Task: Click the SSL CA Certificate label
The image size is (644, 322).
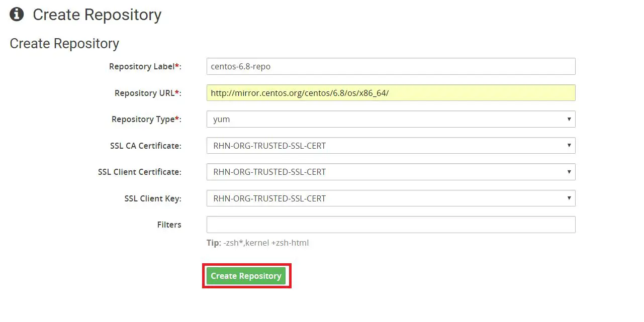Action: (x=146, y=146)
